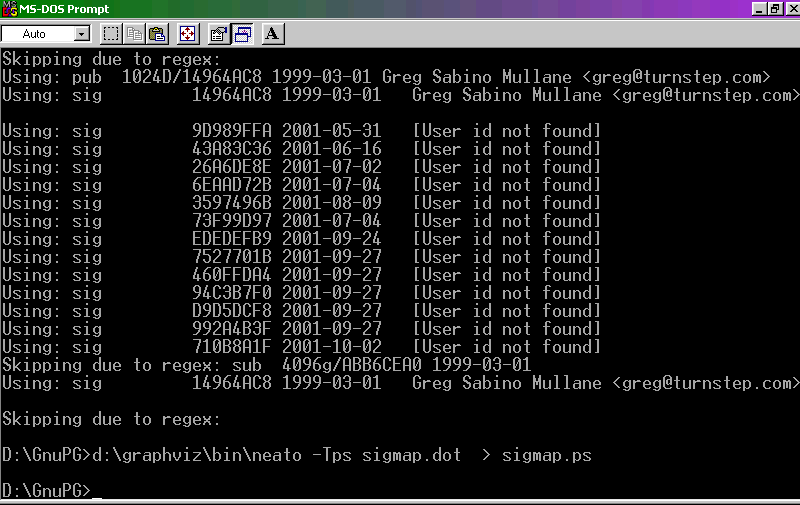The image size is (800, 505).
Task: Click the MS-DOS Prompt title bar
Action: pos(400,9)
